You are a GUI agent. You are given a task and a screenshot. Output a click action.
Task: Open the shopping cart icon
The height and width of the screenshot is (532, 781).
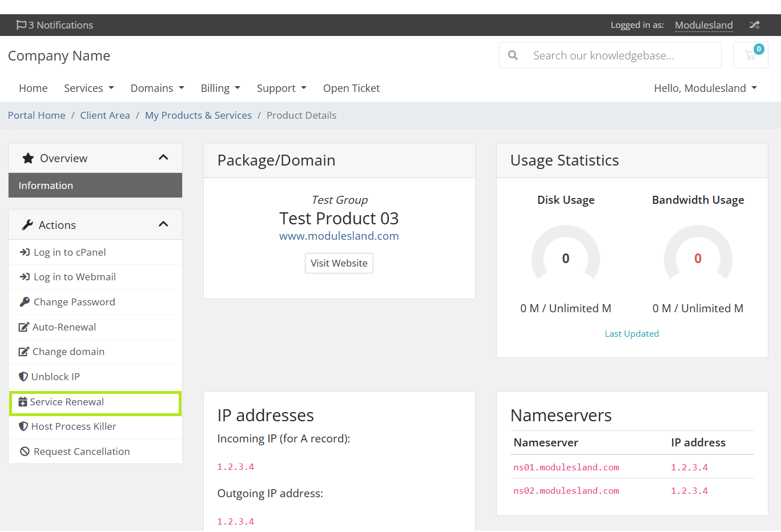750,55
